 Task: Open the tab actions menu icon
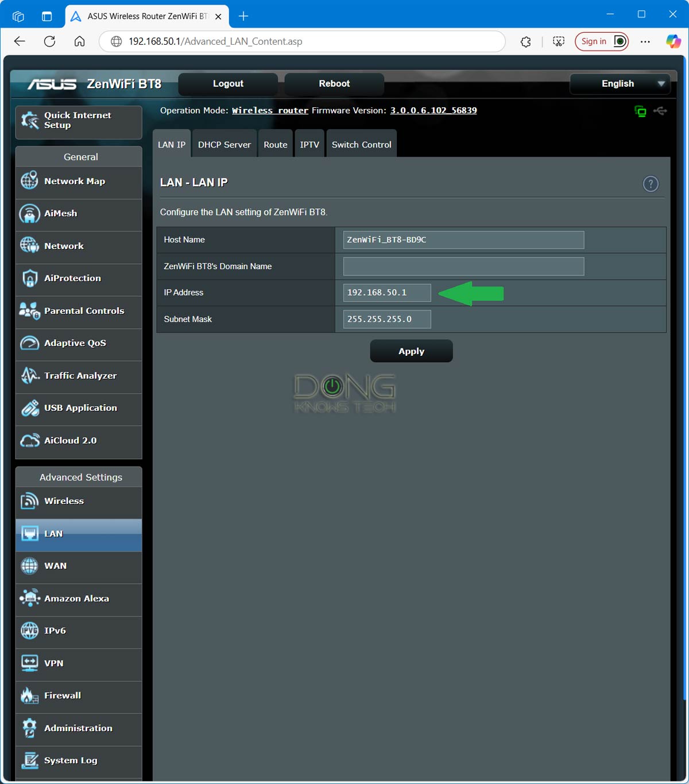tap(47, 16)
